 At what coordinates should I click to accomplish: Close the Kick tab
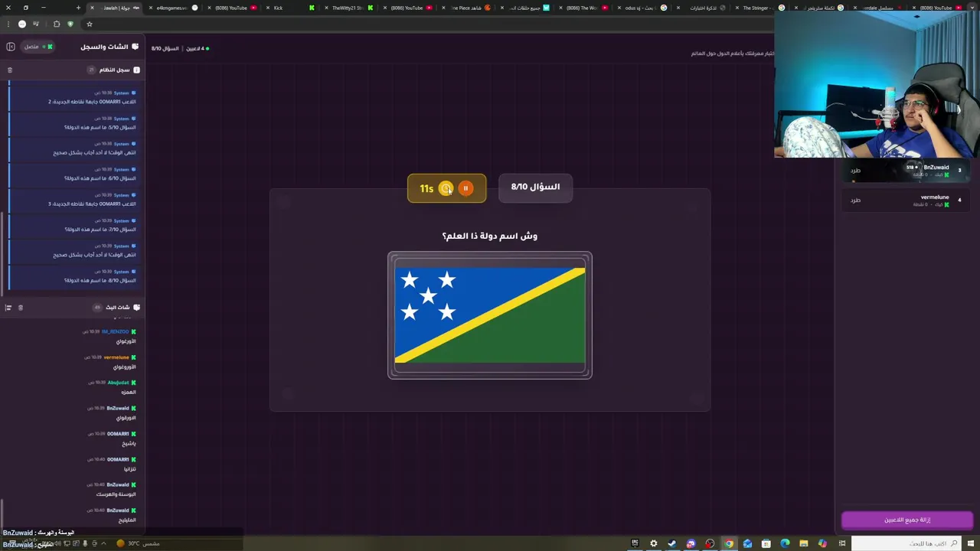tap(267, 8)
